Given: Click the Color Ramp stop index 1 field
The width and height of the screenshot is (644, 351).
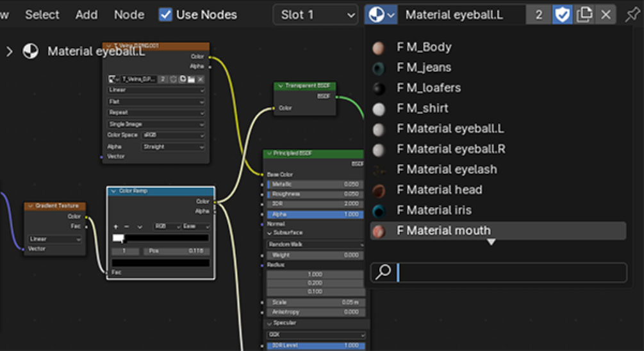Looking at the screenshot, I should 125,251.
